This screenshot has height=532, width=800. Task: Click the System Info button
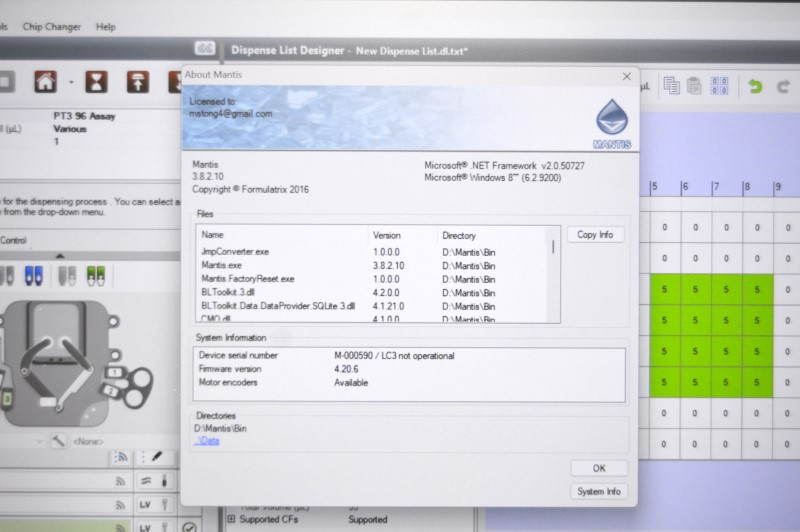tap(598, 491)
